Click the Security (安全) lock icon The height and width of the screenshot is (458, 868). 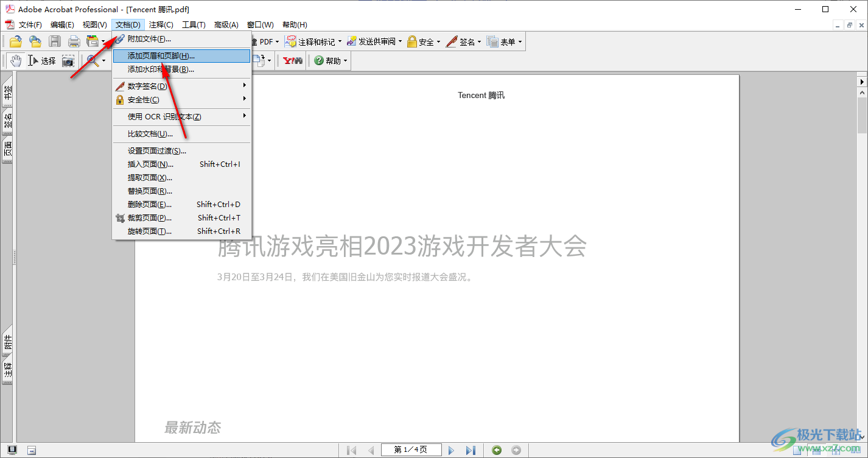(412, 41)
